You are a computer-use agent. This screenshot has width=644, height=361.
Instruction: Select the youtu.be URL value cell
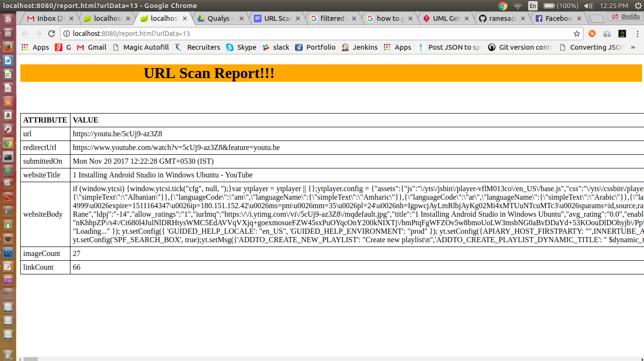pyautogui.click(x=117, y=134)
